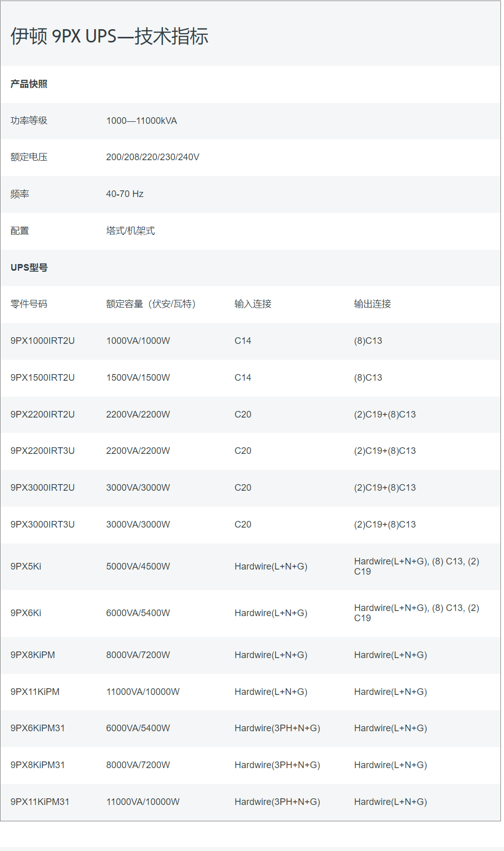Select capacity 5000VA/4500W
504x851 pixels.
(138, 566)
